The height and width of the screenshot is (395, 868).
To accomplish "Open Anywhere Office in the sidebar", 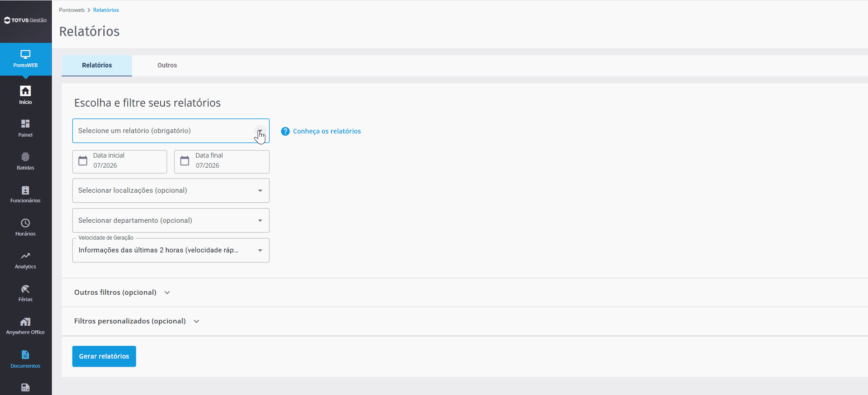I will click(25, 326).
